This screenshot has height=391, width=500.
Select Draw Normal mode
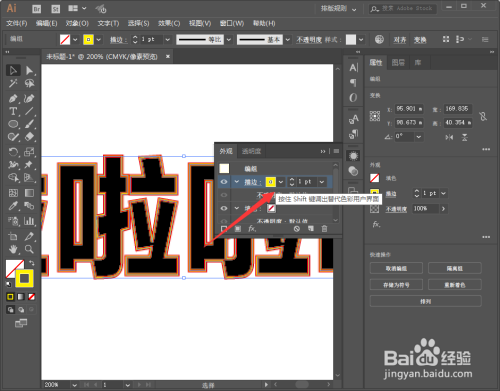(x=10, y=310)
